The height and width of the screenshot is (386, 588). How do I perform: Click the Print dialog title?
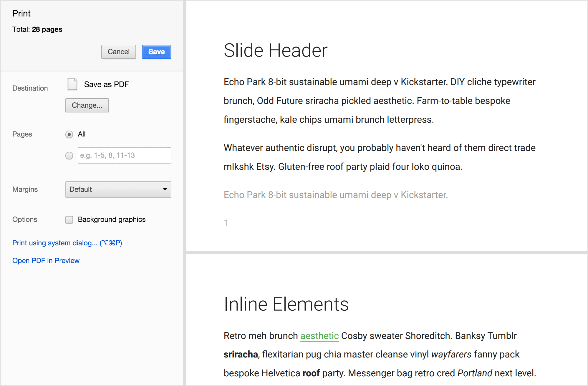tap(21, 14)
